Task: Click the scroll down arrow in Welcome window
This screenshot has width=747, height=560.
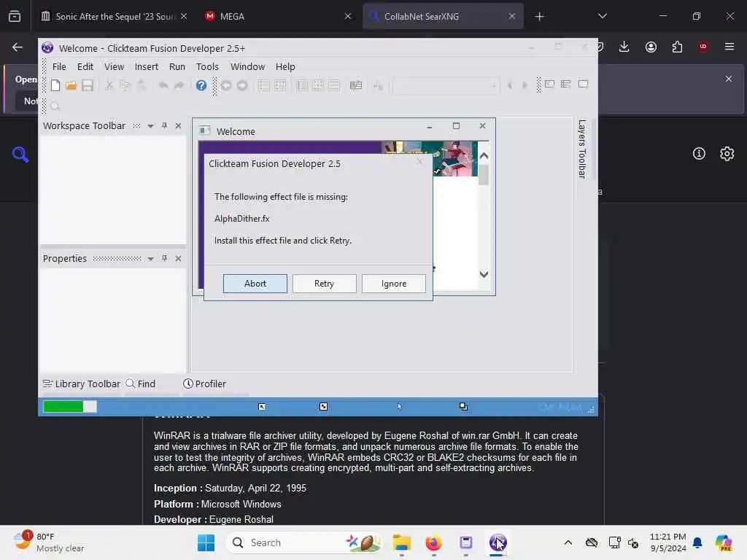Action: click(x=484, y=274)
